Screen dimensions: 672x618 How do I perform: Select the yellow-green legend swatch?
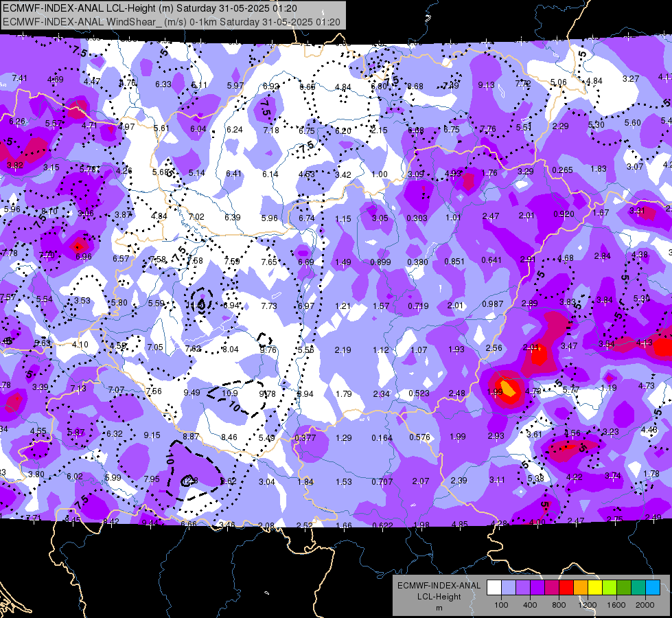(610, 588)
